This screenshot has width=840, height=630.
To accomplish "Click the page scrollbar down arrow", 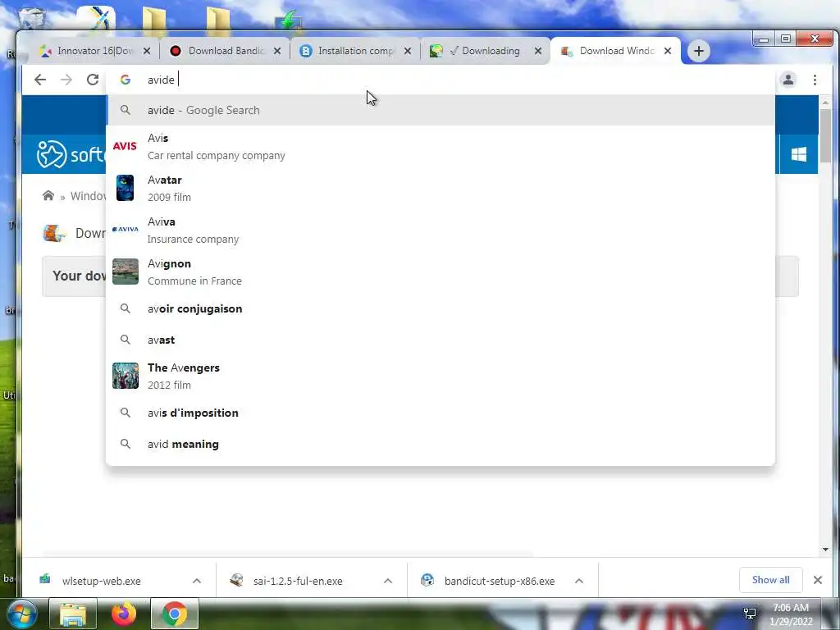I will [x=825, y=550].
